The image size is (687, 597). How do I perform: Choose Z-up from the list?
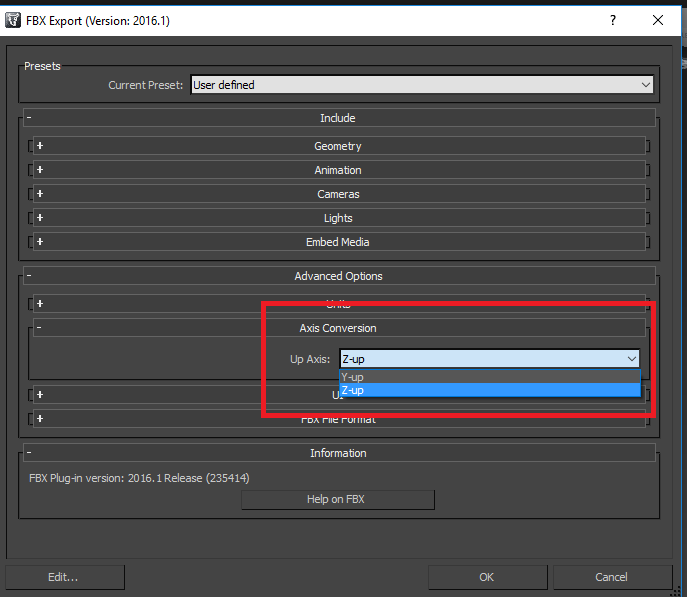(490, 390)
